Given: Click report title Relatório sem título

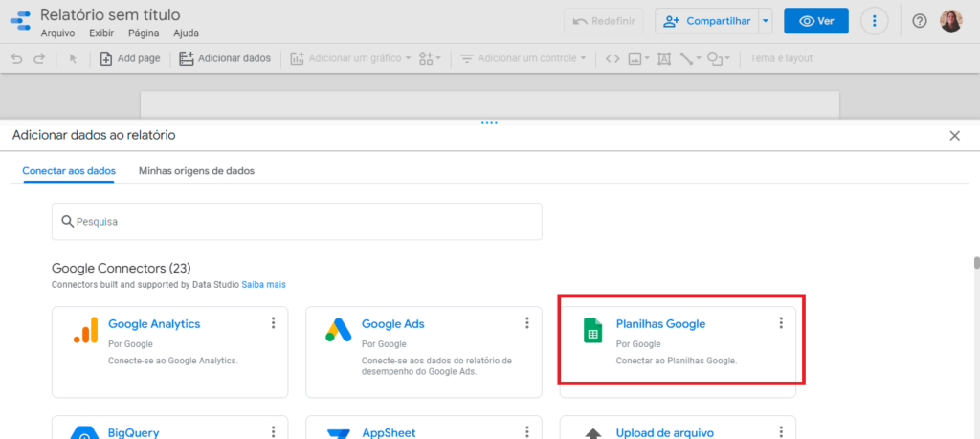Looking at the screenshot, I should 110,14.
